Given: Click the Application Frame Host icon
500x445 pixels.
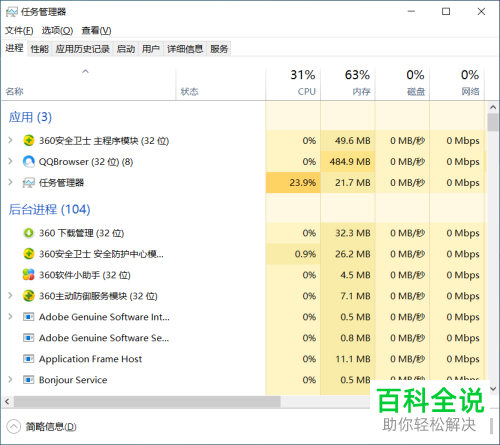Looking at the screenshot, I should [x=29, y=359].
